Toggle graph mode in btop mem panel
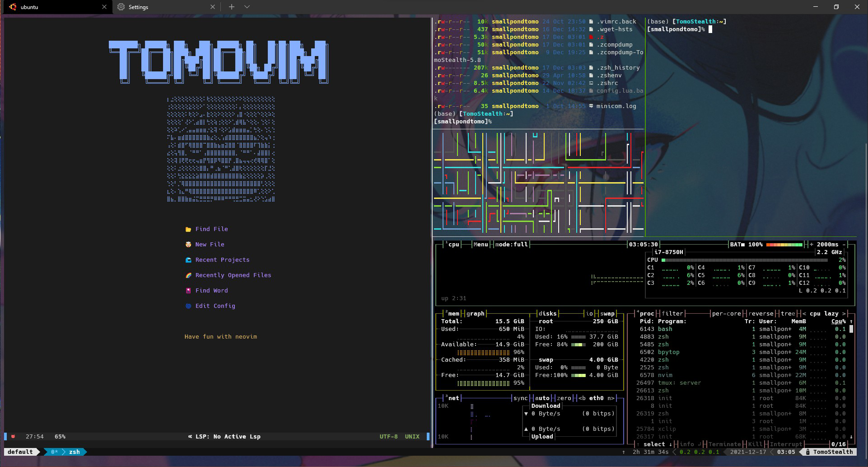This screenshot has width=868, height=467. [x=476, y=314]
